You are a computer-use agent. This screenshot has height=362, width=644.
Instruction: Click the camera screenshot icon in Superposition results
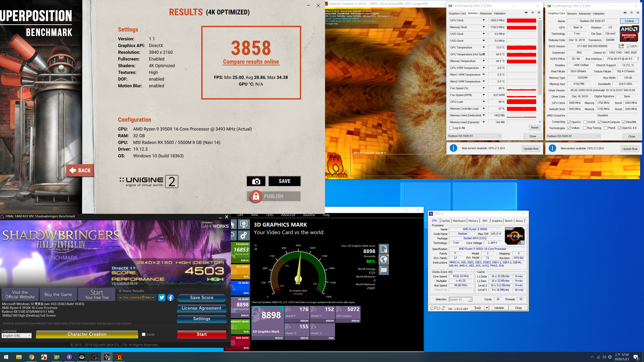coord(256,181)
